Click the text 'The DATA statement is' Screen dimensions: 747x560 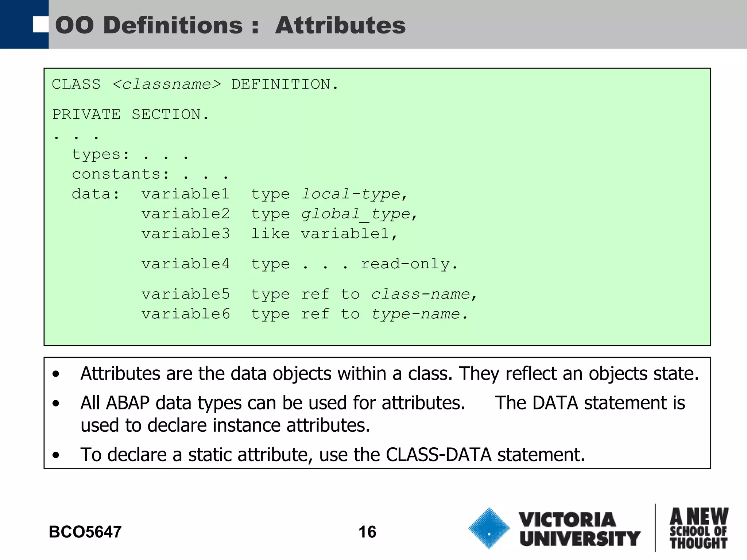(590, 403)
